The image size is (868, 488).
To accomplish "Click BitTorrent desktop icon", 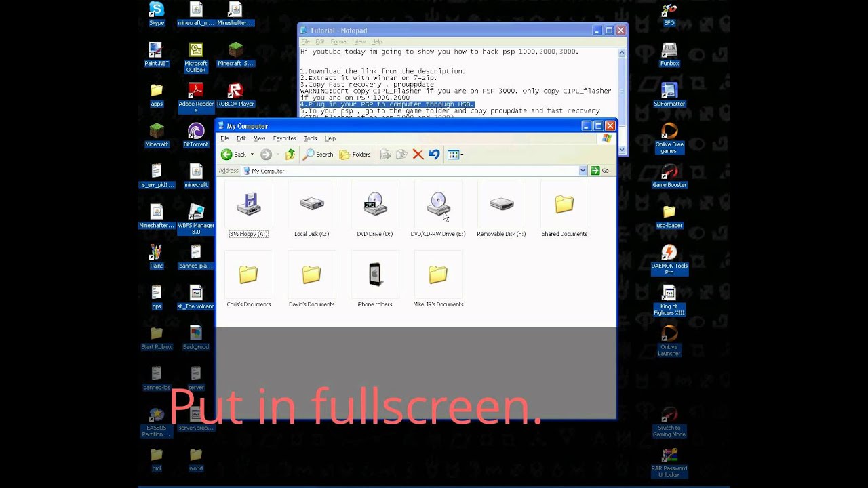I will (196, 136).
